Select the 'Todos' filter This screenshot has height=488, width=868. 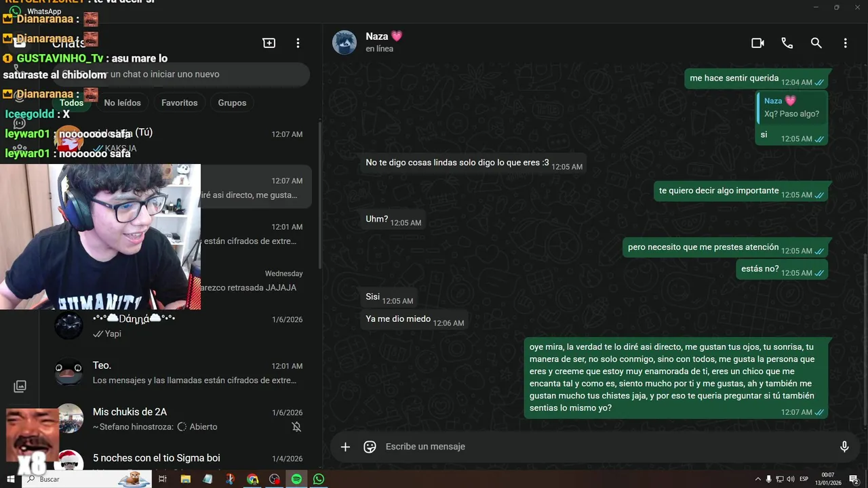(x=72, y=103)
